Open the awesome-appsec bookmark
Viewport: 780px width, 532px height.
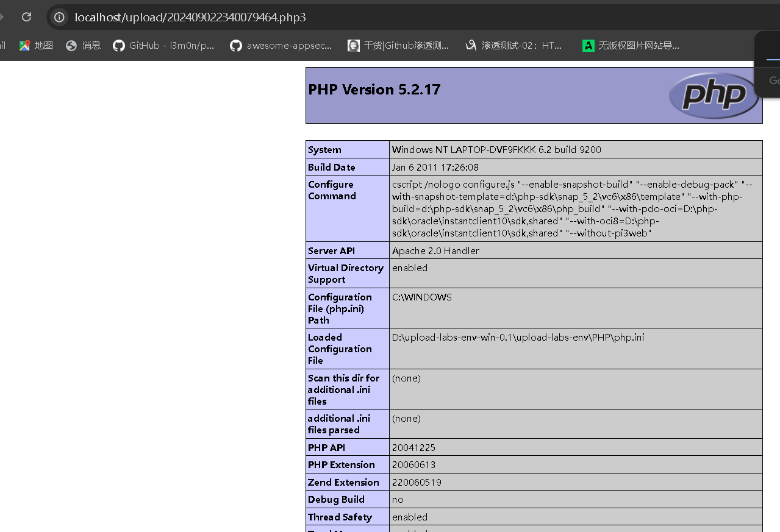point(281,45)
